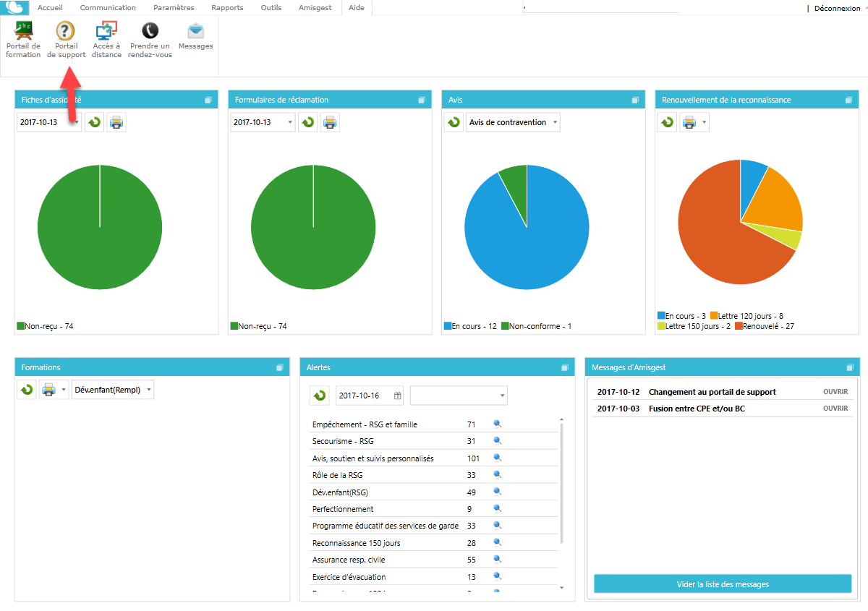This screenshot has height=611, width=868.
Task: Print the Formulaires de réclamation panel
Action: coord(330,122)
